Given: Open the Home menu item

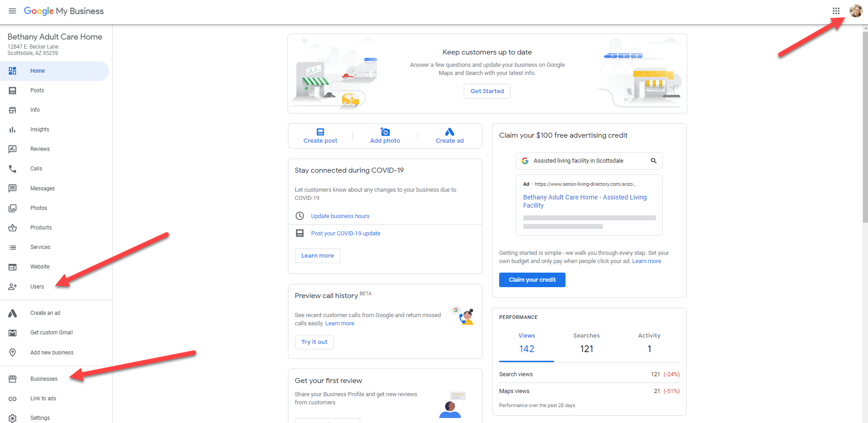Looking at the screenshot, I should coord(55,71).
